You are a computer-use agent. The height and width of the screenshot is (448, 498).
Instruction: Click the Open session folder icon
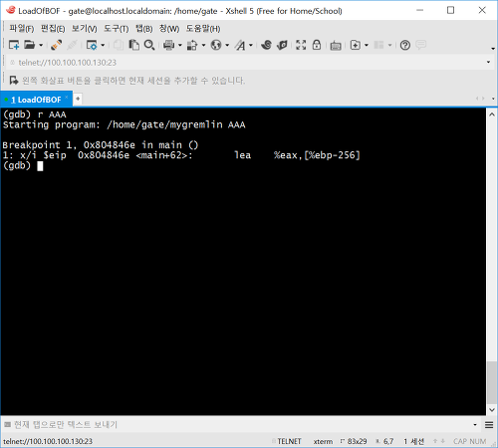point(29,45)
